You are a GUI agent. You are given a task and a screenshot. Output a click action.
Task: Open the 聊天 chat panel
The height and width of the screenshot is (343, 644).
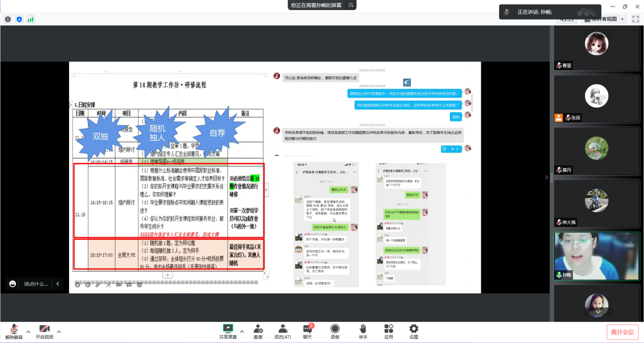pos(308,329)
